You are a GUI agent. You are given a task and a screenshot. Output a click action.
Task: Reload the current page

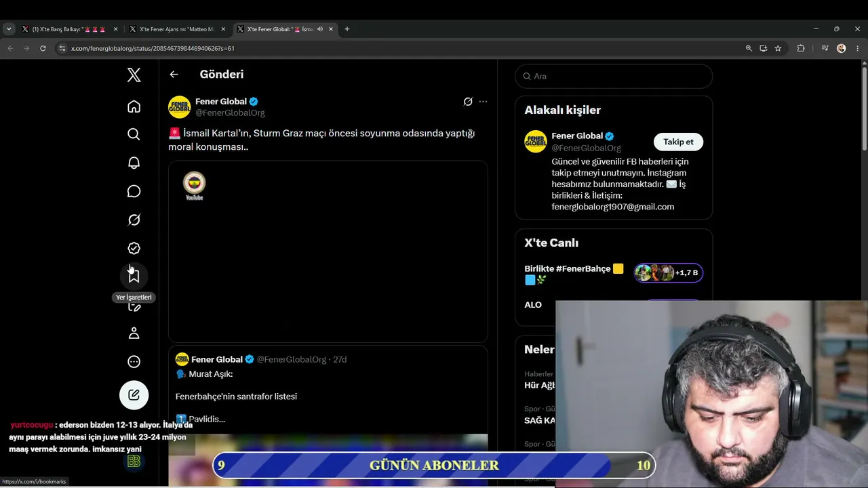point(43,48)
